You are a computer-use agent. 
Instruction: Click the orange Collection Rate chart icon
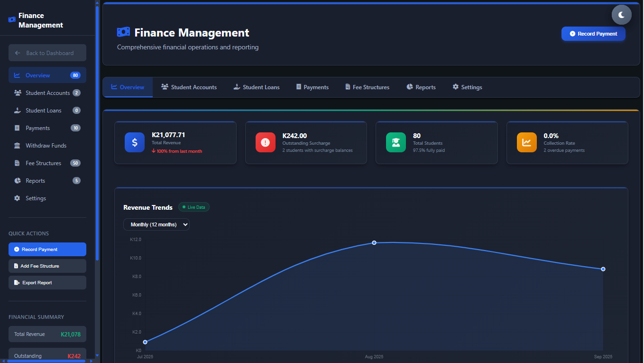[x=526, y=142]
